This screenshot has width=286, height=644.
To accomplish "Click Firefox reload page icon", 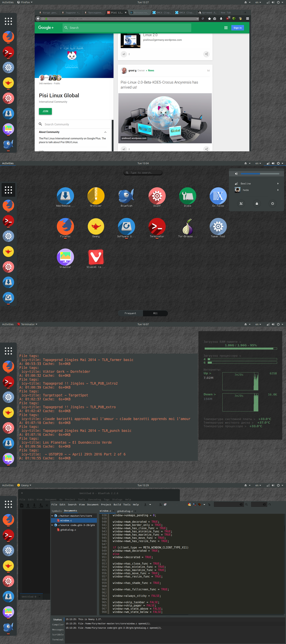I will tap(203, 19).
